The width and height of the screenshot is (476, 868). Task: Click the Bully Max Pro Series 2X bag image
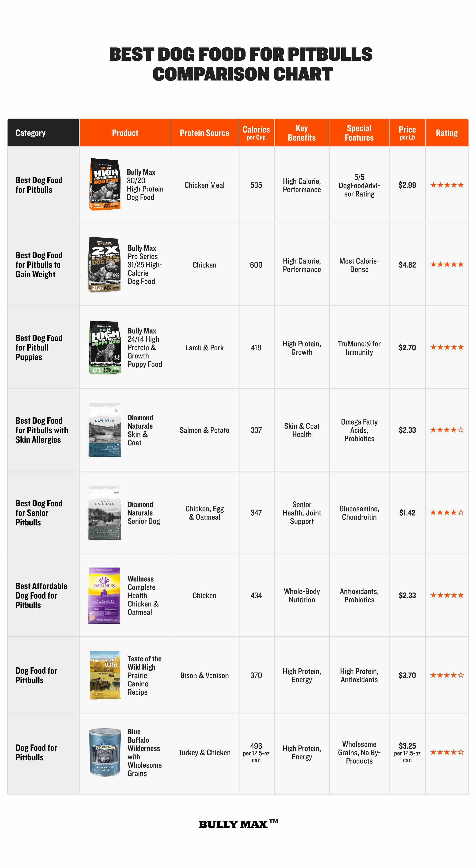coord(105,264)
